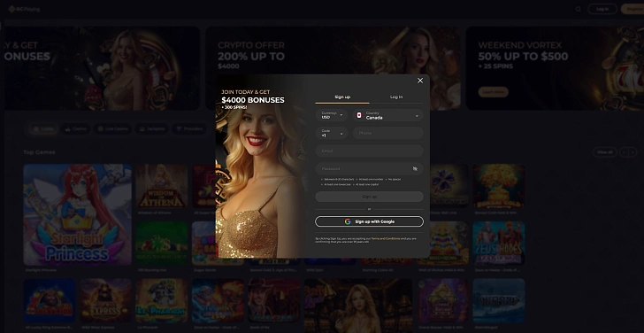This screenshot has width=644, height=333.
Task: Click the Canada flag icon
Action: pos(358,115)
